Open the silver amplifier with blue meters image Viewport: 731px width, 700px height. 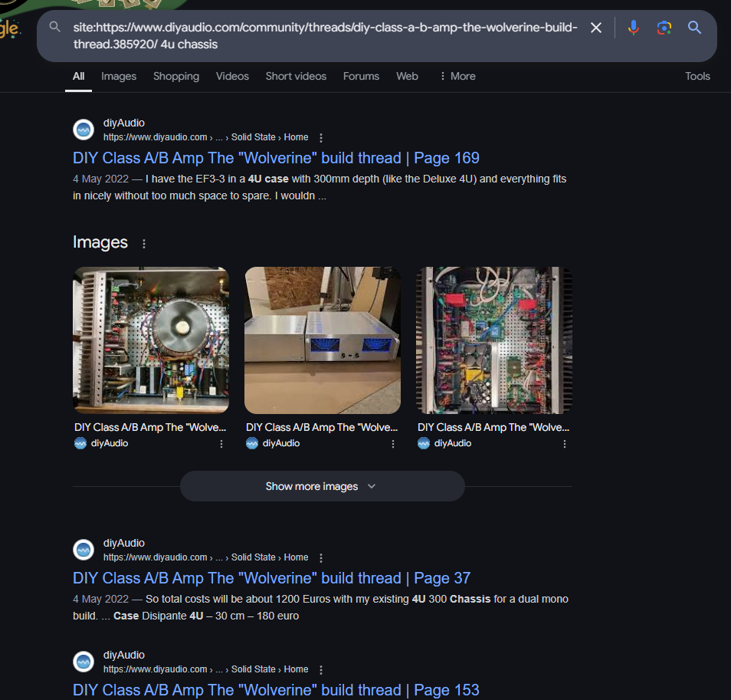pyautogui.click(x=323, y=340)
